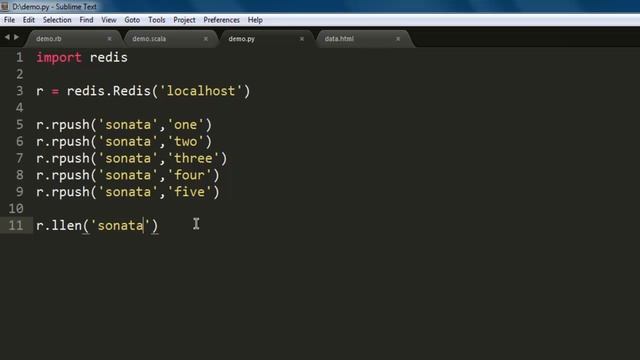Click line number 1 in gutter
The height and width of the screenshot is (360, 640).
tap(20, 58)
